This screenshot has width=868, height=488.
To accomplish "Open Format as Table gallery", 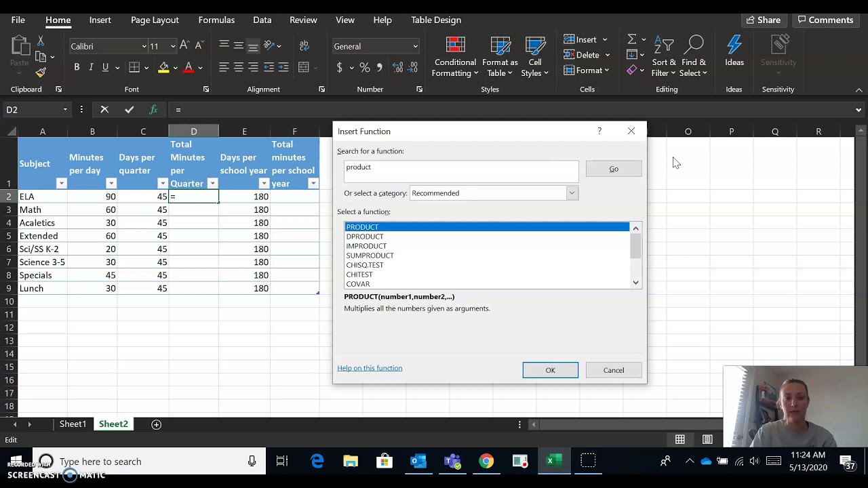I will tap(500, 57).
